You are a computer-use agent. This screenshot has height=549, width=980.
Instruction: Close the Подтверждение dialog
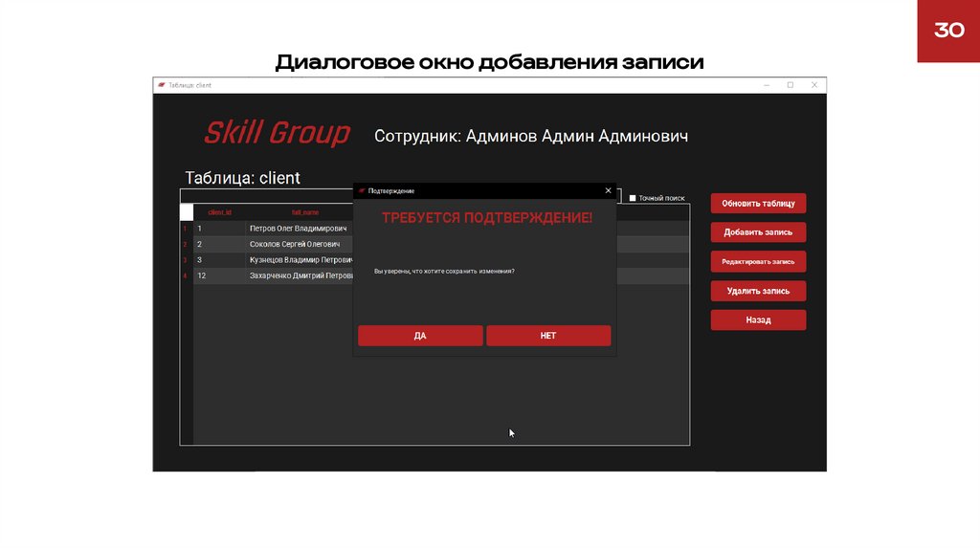pyautogui.click(x=608, y=190)
